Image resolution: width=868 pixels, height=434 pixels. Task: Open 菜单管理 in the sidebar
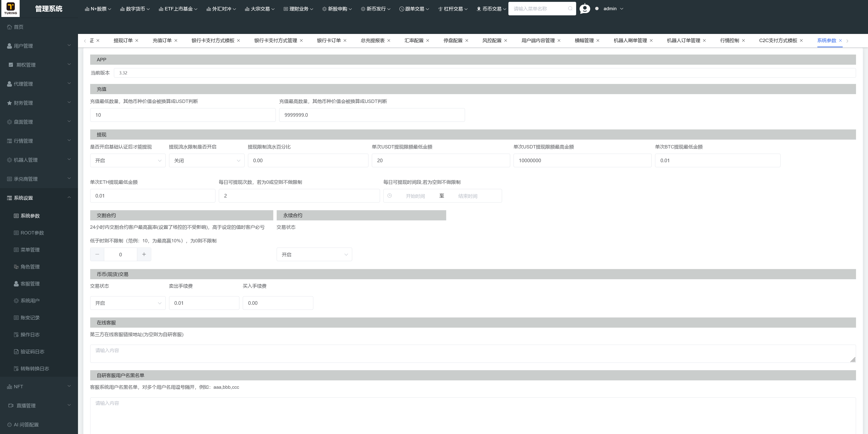[x=39, y=250]
